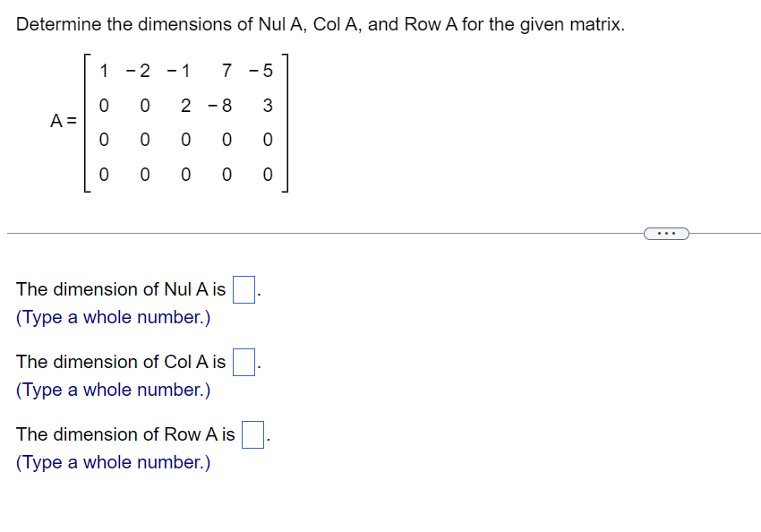The image size is (761, 532).
Task: Click the entry 7 in the matrix
Action: pos(226,72)
